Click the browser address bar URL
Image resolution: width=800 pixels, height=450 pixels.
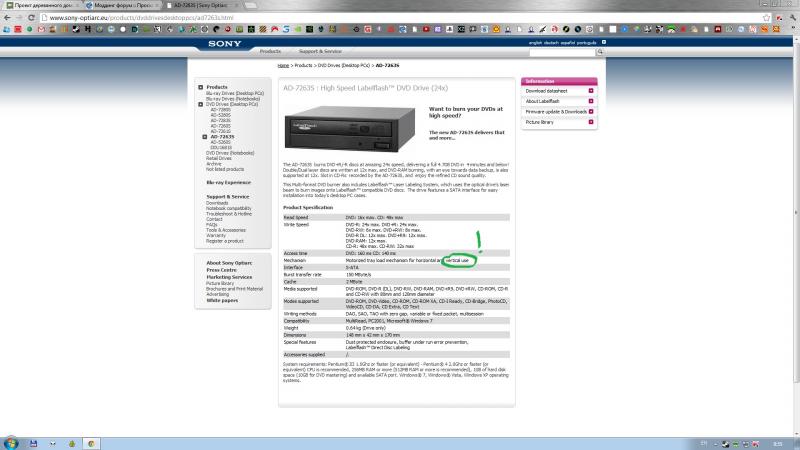point(141,18)
